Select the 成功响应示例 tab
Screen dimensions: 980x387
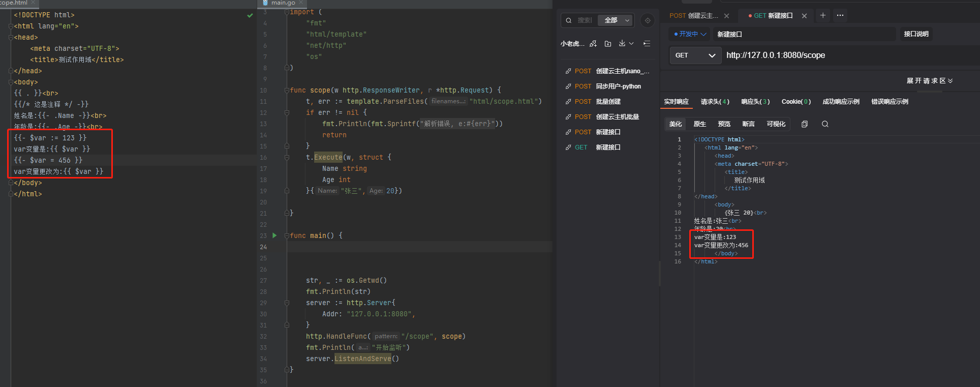pos(841,102)
